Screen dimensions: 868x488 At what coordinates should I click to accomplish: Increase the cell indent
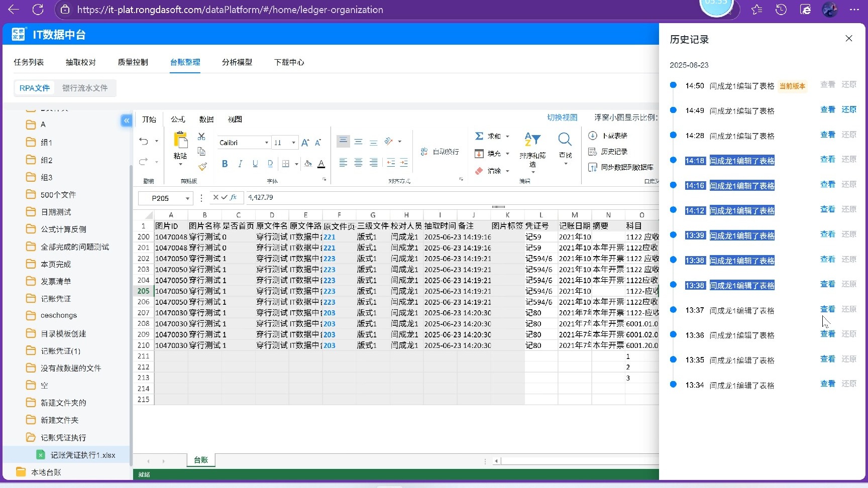pos(404,163)
